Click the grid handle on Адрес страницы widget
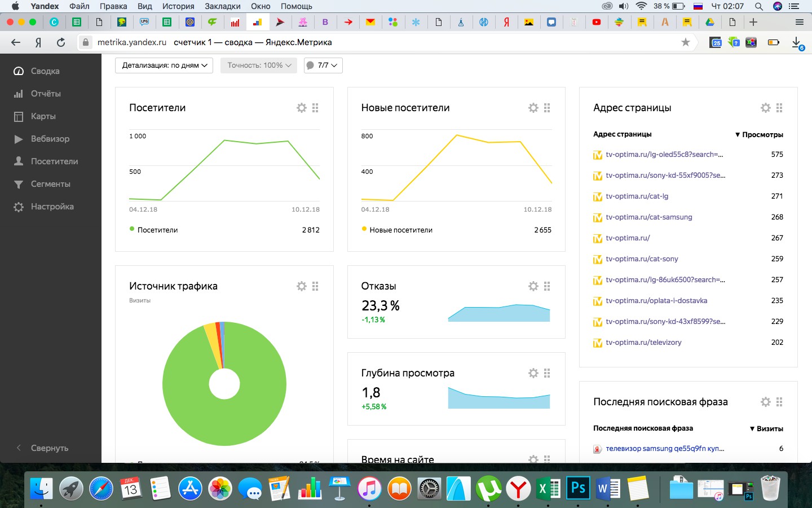812x508 pixels. pyautogui.click(x=779, y=108)
